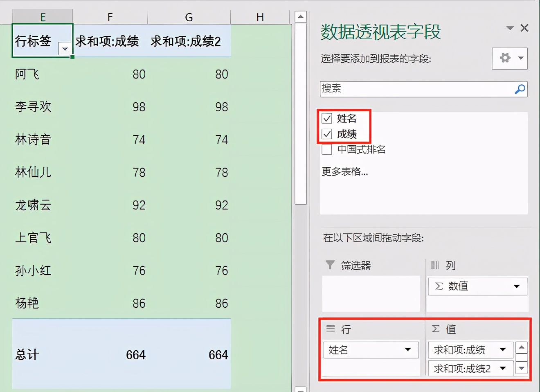Screen dimensions: 540x392
Task: Open the 更多表格... link
Action: pos(345,171)
